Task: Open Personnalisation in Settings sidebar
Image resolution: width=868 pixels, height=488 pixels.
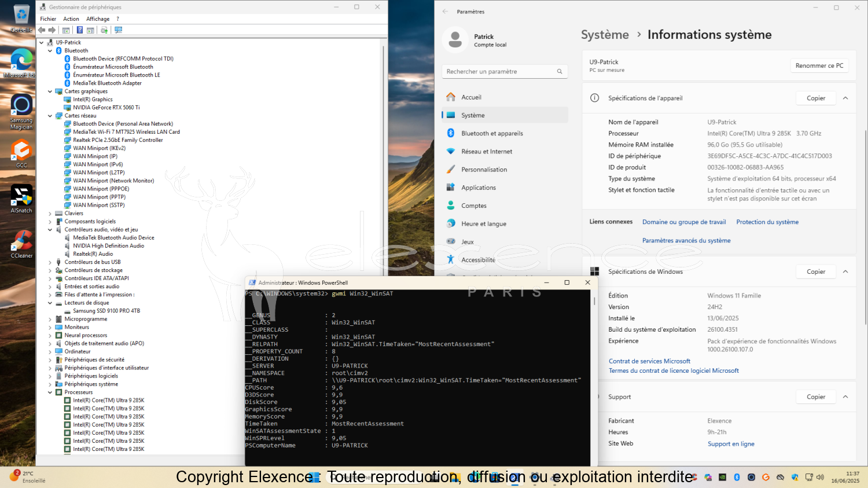Action: click(505, 170)
